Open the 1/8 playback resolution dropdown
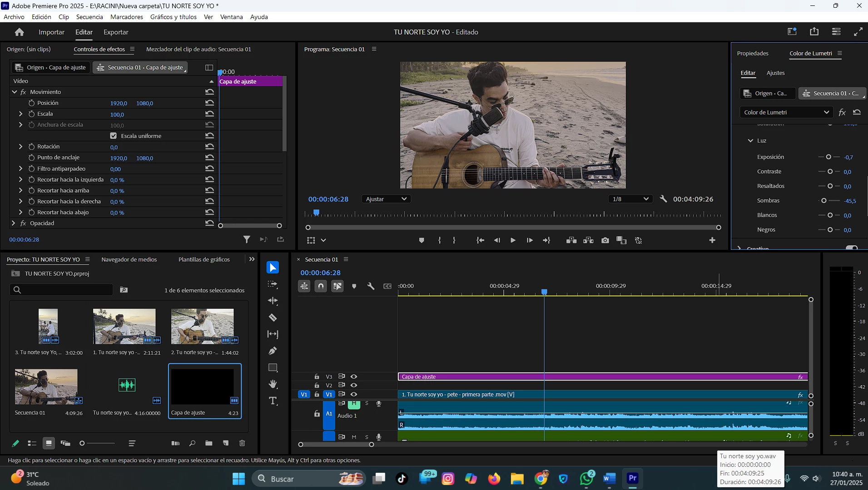This screenshot has width=868, height=490. coord(630,199)
